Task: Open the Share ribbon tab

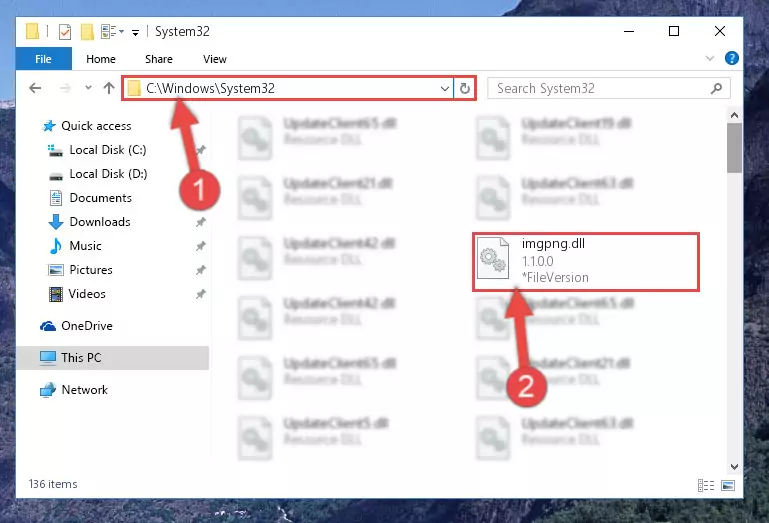Action: 158,59
